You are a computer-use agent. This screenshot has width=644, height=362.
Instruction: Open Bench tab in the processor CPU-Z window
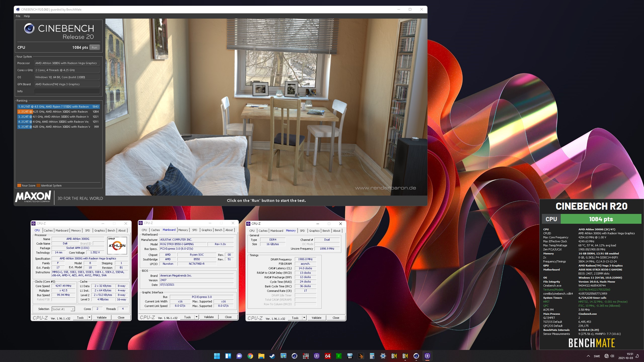click(x=111, y=231)
